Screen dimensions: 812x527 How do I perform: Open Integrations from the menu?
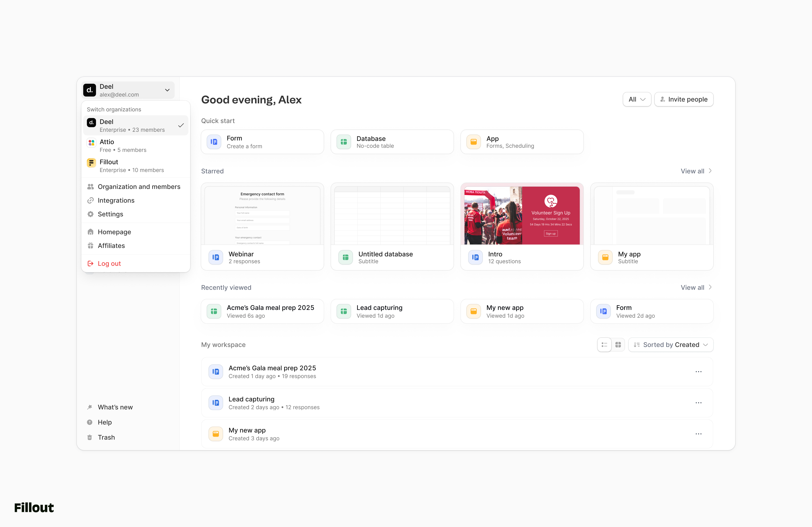(x=135, y=200)
